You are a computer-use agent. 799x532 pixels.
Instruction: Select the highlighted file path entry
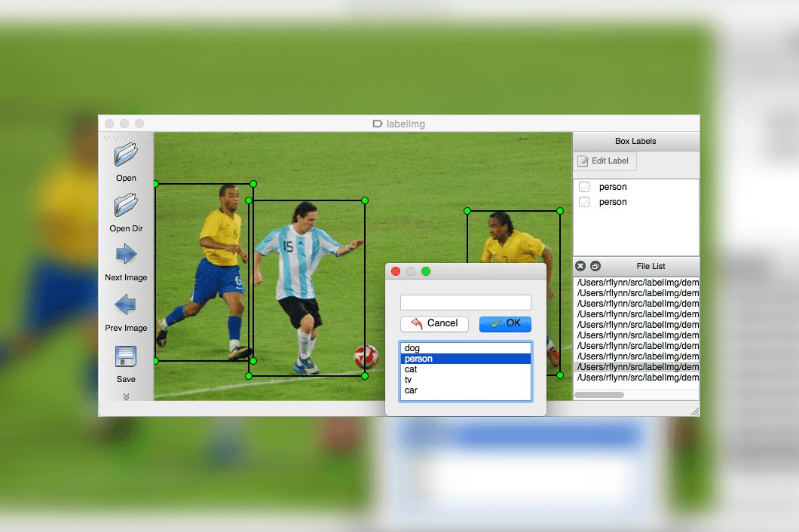point(637,367)
